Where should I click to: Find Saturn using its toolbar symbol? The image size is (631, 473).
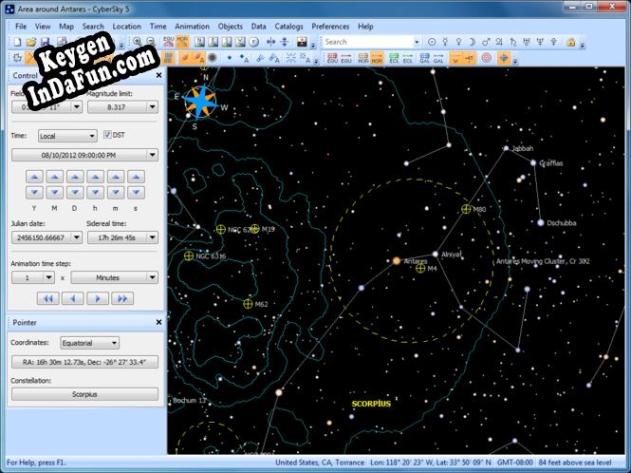tap(513, 42)
